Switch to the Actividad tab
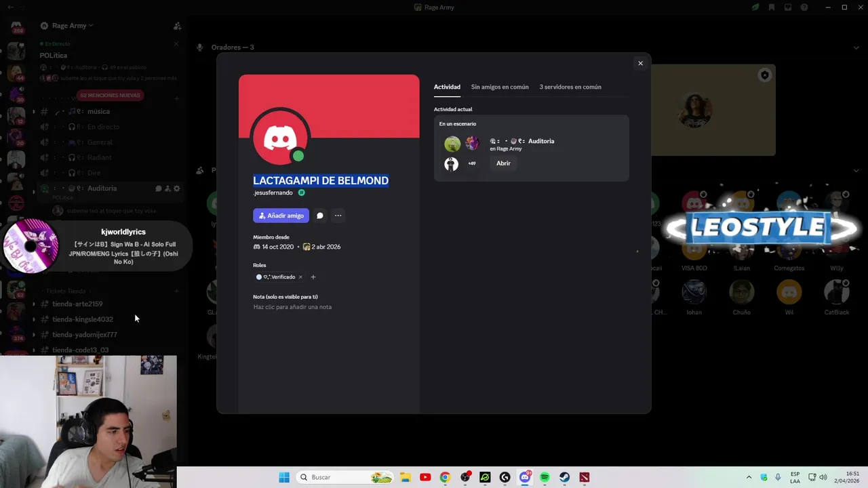The width and height of the screenshot is (868, 488). tap(447, 87)
